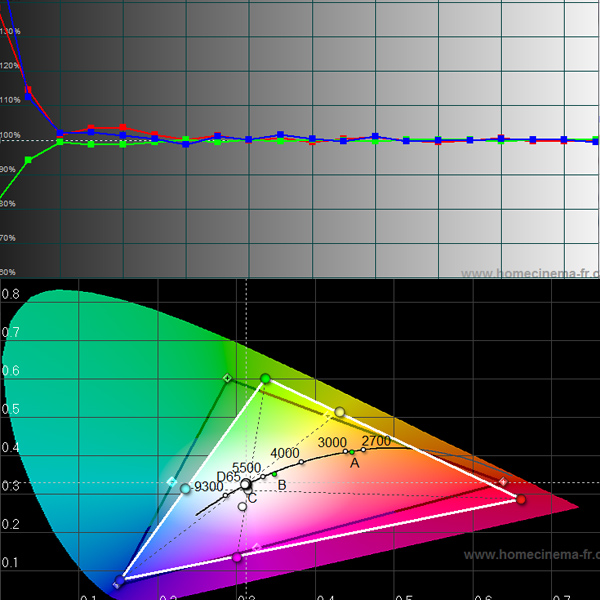
Task: Click the 100% label on the RGB chart
Action: [x=10, y=135]
